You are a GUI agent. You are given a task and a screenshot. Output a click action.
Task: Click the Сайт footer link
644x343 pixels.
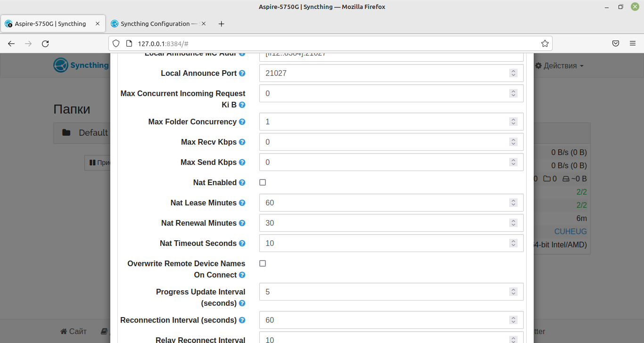click(x=73, y=331)
